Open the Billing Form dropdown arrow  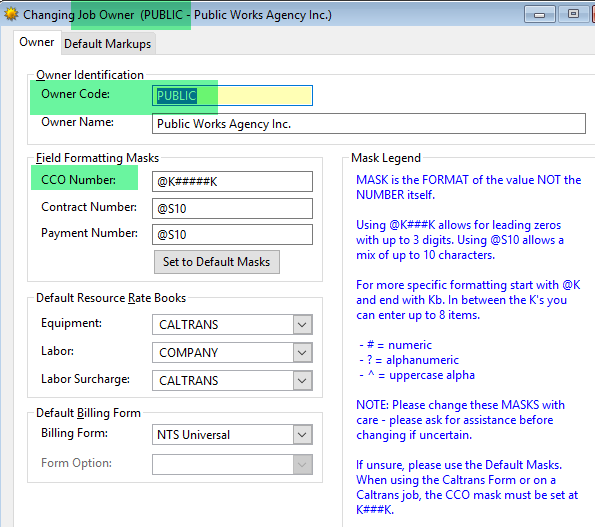pyautogui.click(x=302, y=434)
